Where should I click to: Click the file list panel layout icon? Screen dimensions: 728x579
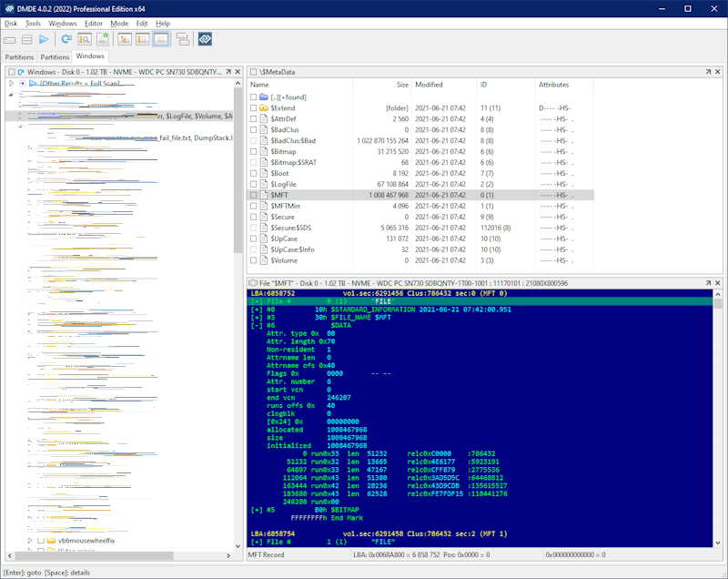point(142,39)
